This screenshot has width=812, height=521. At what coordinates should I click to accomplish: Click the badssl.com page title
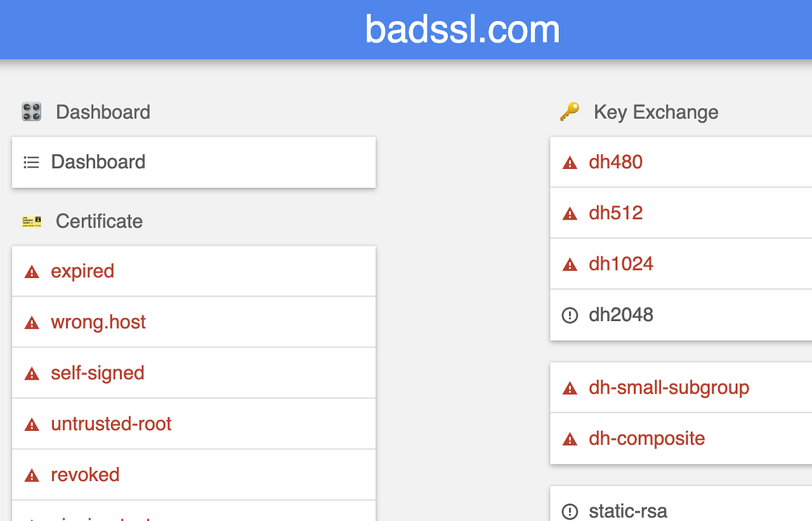[x=462, y=29]
